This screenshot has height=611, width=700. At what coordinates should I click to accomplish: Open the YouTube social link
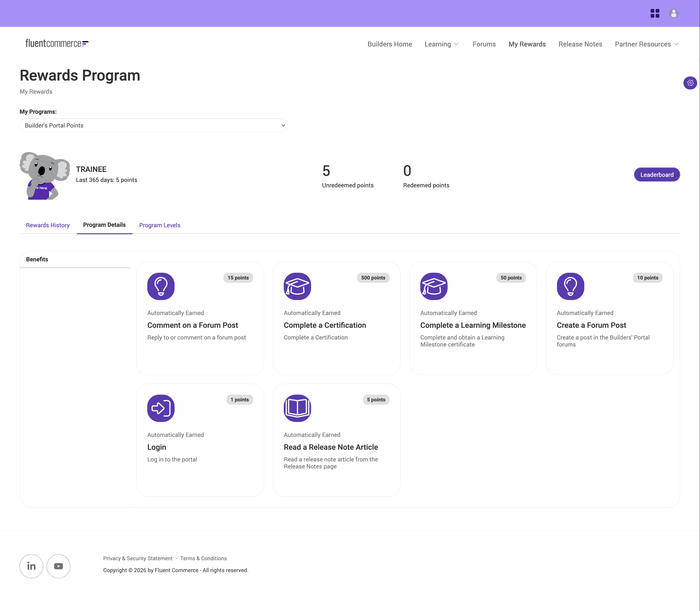58,566
